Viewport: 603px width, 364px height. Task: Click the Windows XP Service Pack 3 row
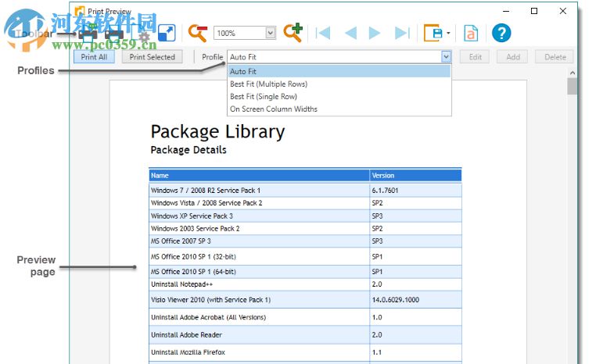[305, 216]
